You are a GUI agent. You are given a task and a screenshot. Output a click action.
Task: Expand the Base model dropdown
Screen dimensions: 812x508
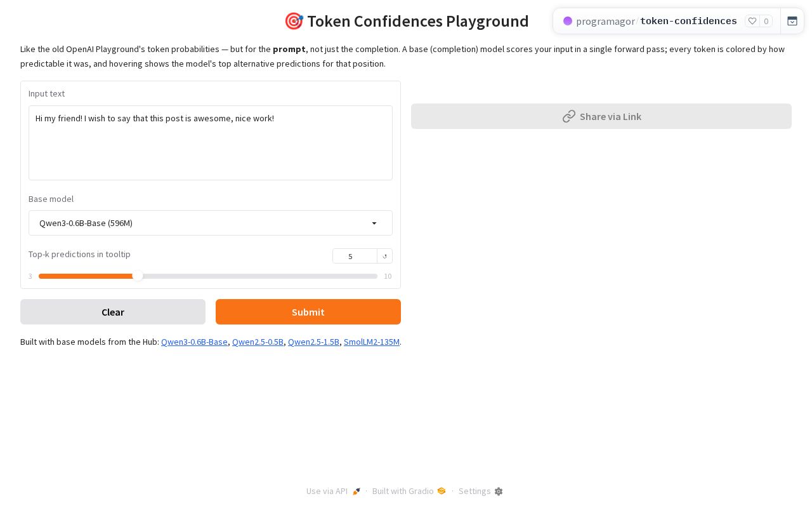pos(211,223)
